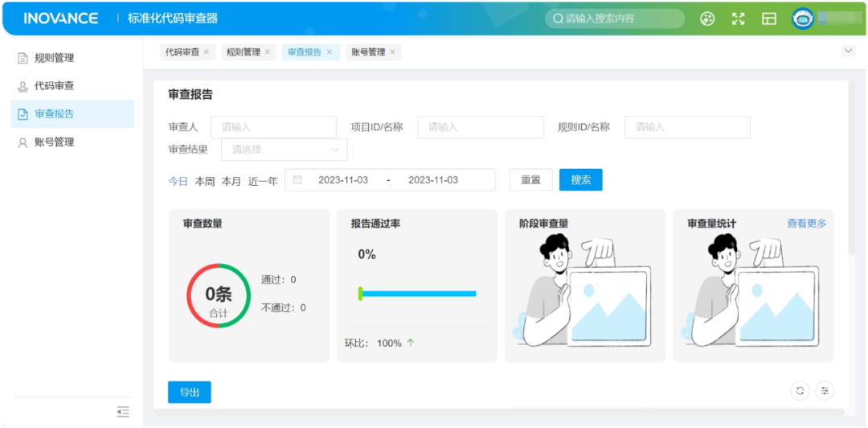Open column settings icon at bottom right
The image size is (868, 428).
pyautogui.click(x=825, y=391)
